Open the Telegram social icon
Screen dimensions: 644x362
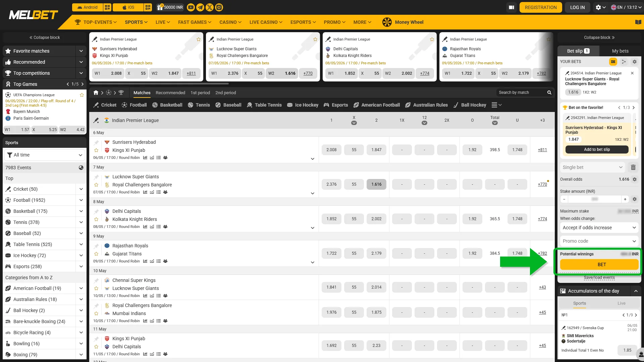[x=200, y=7]
